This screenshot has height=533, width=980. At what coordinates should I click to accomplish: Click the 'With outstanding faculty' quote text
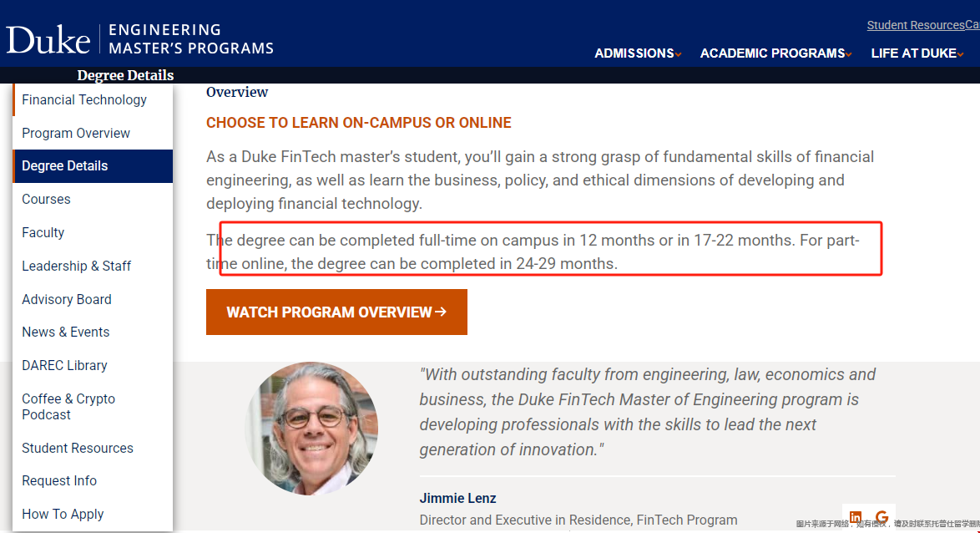[x=648, y=412]
